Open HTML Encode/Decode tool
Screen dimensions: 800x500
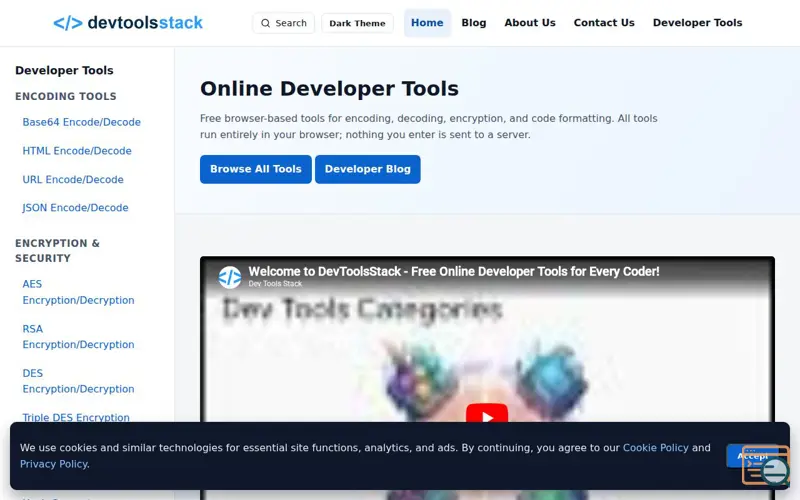pos(77,151)
